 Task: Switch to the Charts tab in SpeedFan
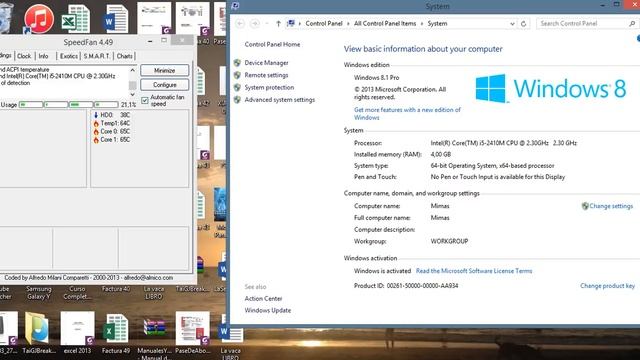[124, 56]
